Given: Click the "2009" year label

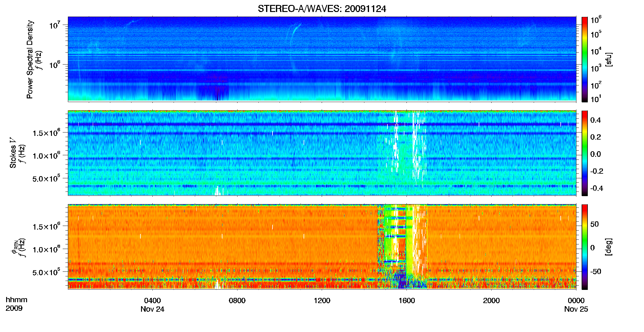Looking at the screenshot, I should [x=14, y=308].
